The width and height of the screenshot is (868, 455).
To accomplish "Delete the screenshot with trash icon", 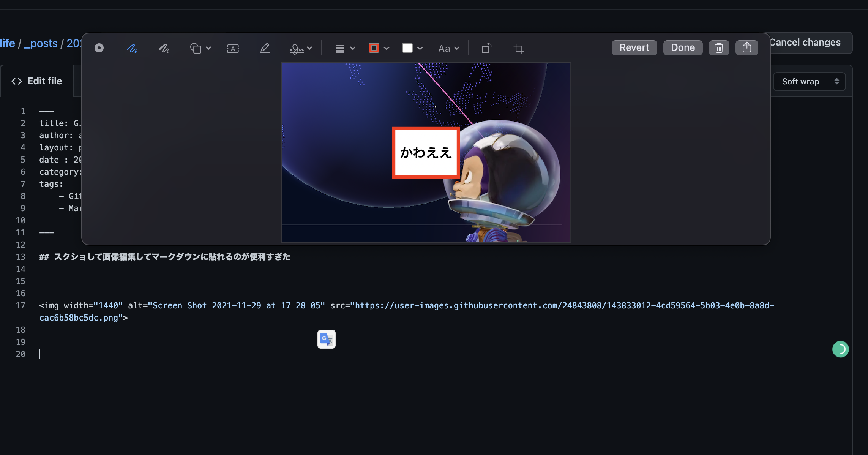I will pos(719,48).
